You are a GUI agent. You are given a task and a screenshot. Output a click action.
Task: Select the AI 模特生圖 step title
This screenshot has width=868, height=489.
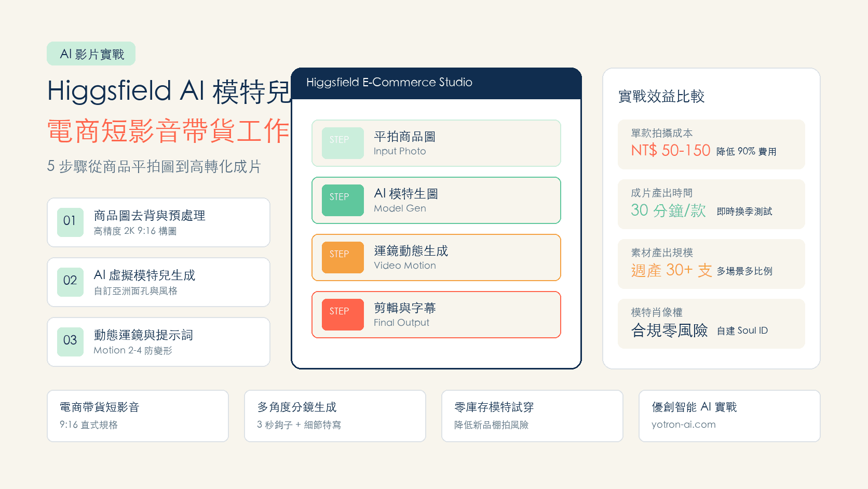pos(406,193)
